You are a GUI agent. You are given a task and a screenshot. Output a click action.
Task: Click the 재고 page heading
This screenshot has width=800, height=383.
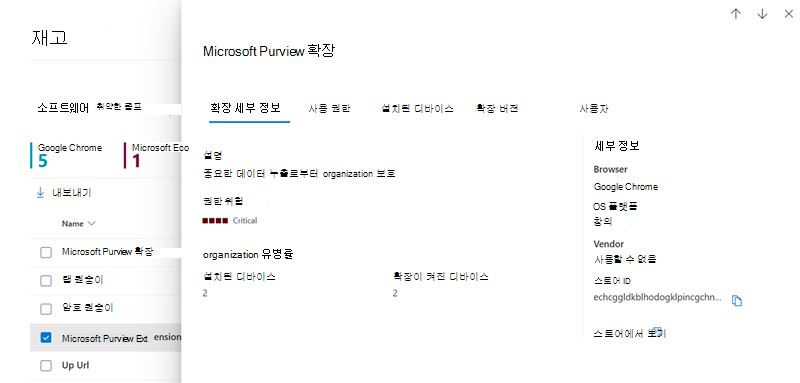click(x=49, y=38)
